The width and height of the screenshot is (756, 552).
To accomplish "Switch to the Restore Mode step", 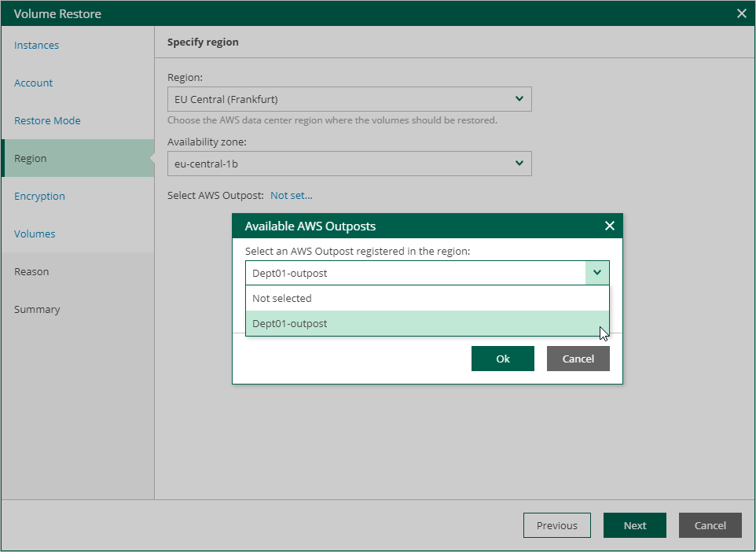I will coord(47,120).
